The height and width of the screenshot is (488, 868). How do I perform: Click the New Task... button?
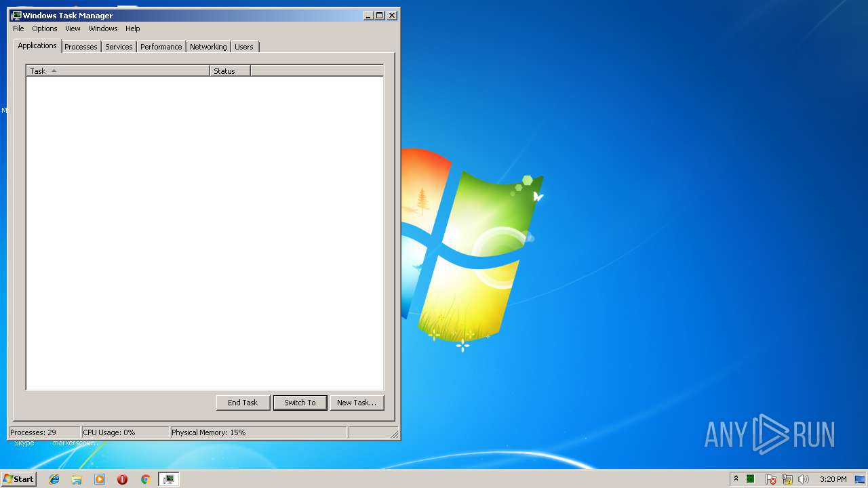pos(357,403)
